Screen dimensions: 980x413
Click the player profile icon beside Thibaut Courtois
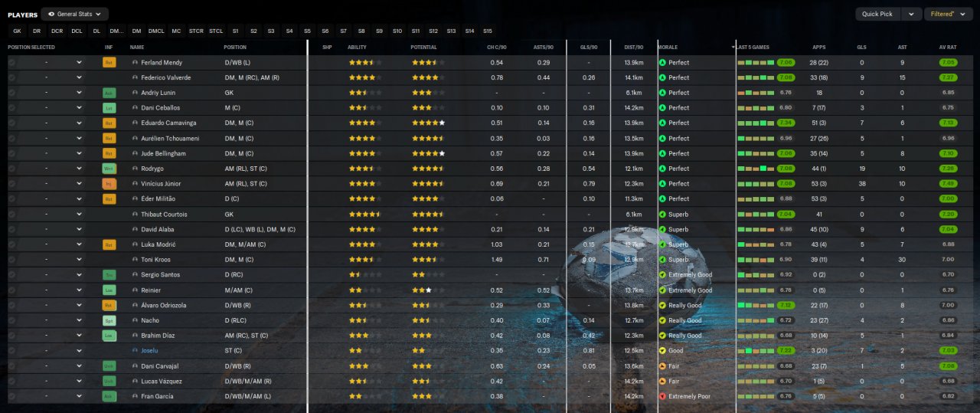pyautogui.click(x=136, y=215)
